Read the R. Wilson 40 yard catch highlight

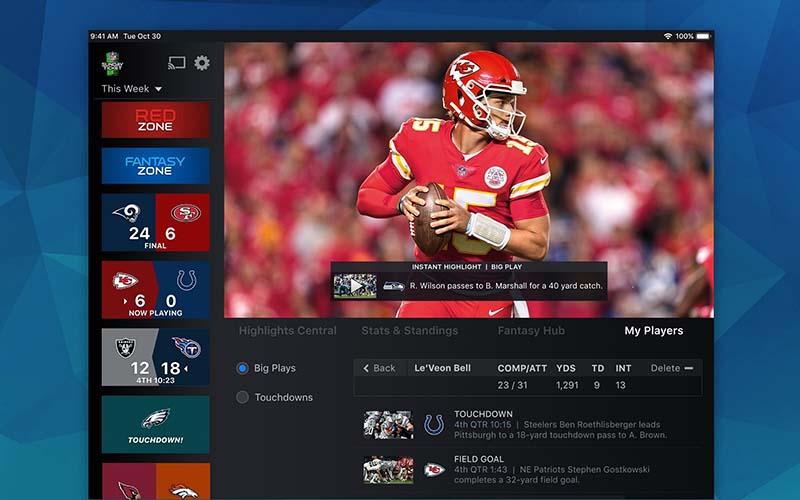tap(506, 286)
